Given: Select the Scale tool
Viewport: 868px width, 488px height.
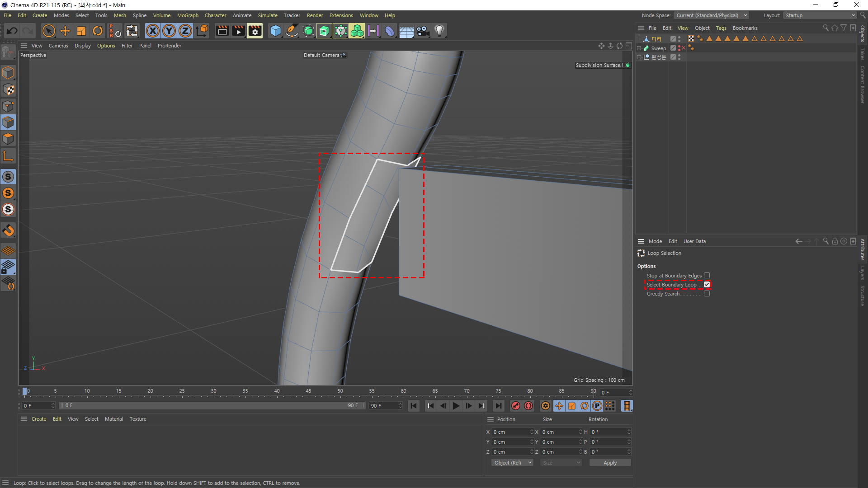Looking at the screenshot, I should 81,31.
